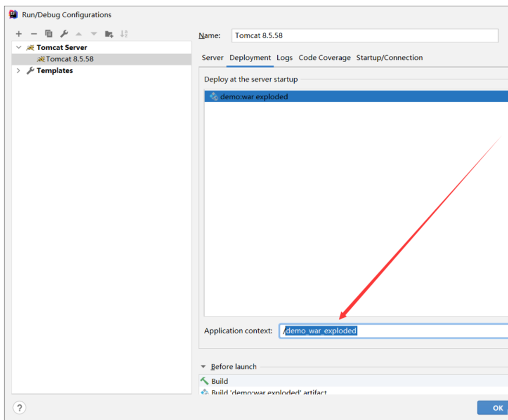Collapse the Tomcat Server tree node
This screenshot has height=420, width=508.
click(19, 48)
